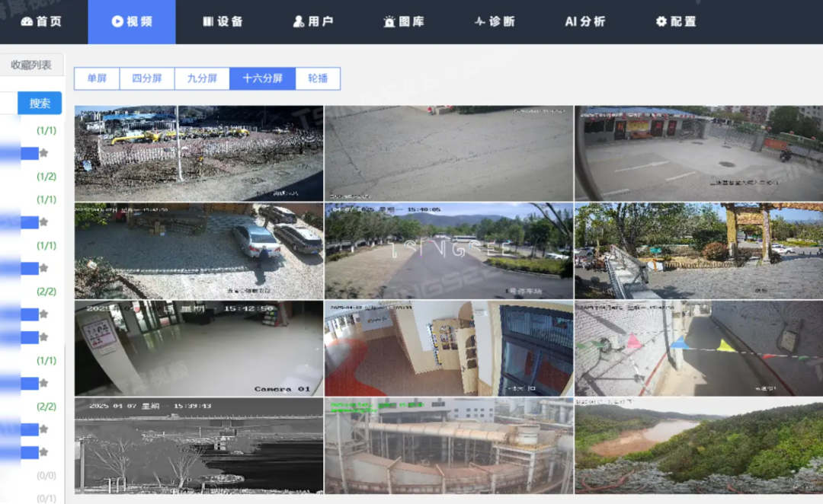The height and width of the screenshot is (504, 823).
Task: Click the blue 搜索 search button
Action: [x=40, y=103]
